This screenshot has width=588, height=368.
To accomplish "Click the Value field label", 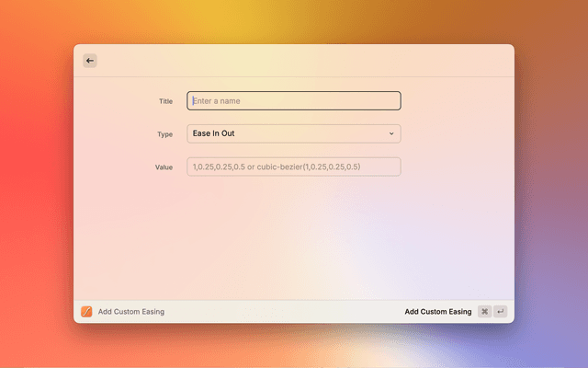I will click(164, 167).
